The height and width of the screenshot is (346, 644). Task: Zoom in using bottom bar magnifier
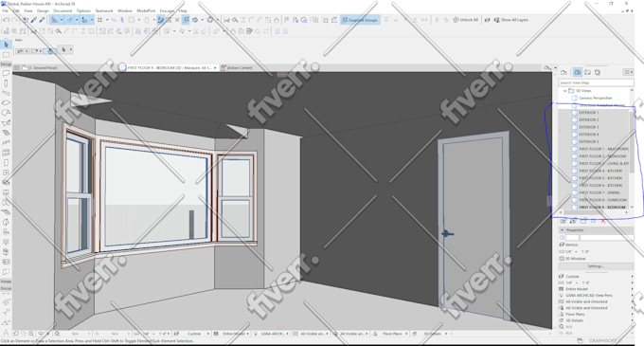point(31,334)
